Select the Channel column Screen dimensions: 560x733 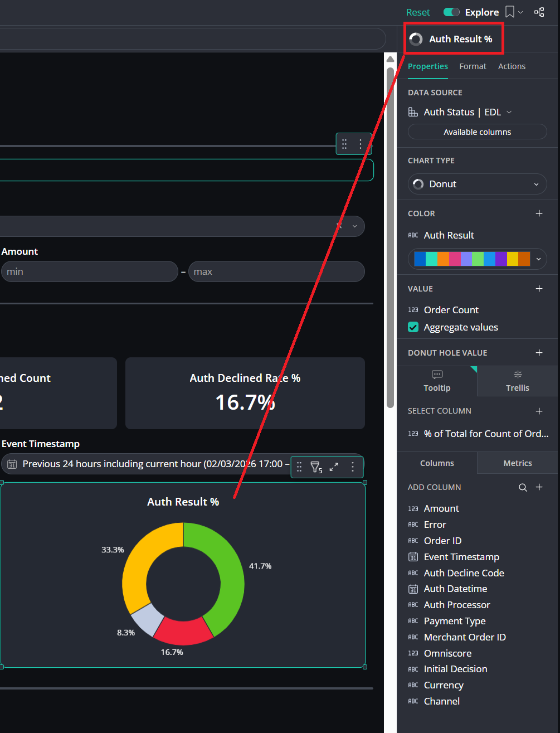pos(442,701)
